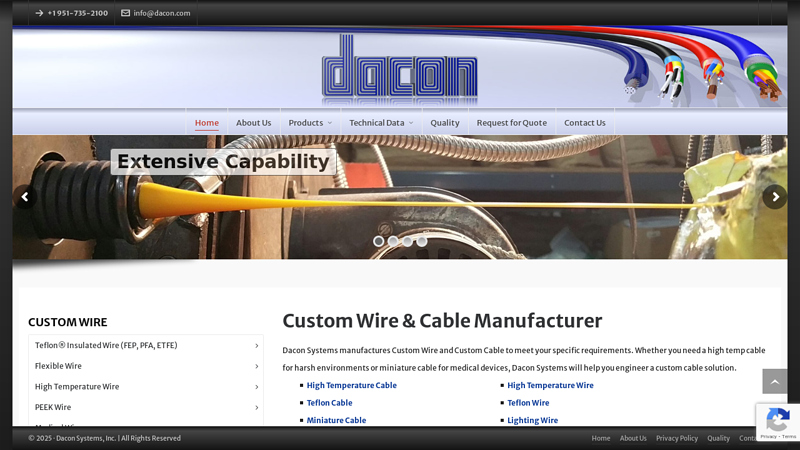The height and width of the screenshot is (450, 800).
Task: Open the Products menu
Action: 306,123
